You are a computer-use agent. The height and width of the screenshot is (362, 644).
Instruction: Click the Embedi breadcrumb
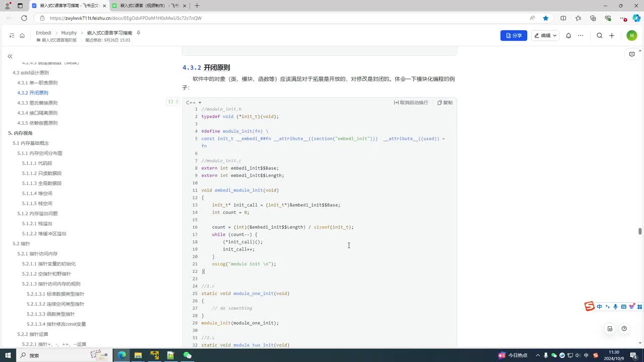(x=43, y=33)
